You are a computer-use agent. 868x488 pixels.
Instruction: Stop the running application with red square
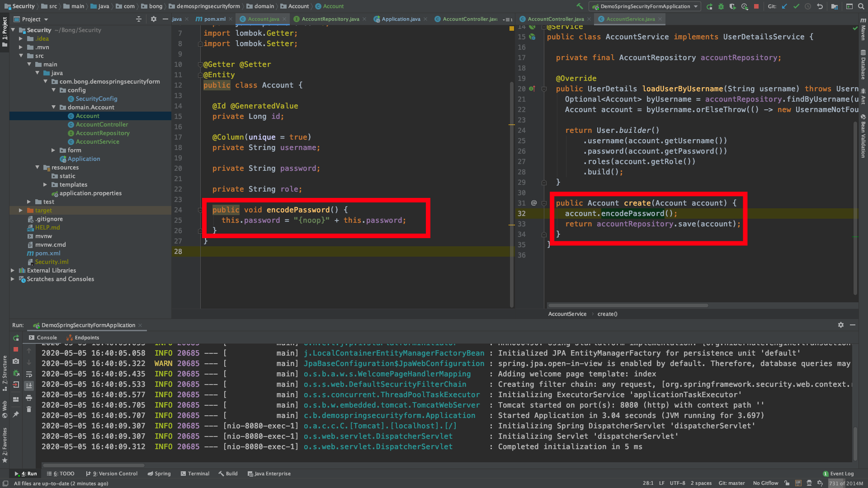(756, 6)
